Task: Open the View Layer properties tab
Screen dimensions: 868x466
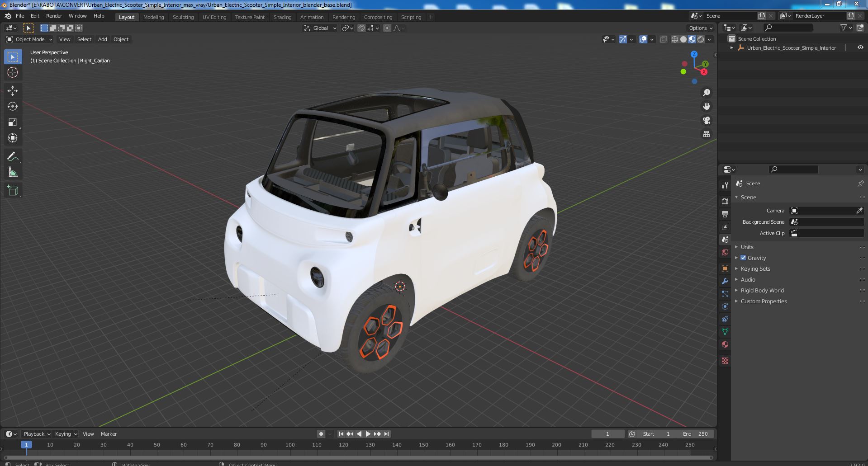Action: (x=725, y=226)
